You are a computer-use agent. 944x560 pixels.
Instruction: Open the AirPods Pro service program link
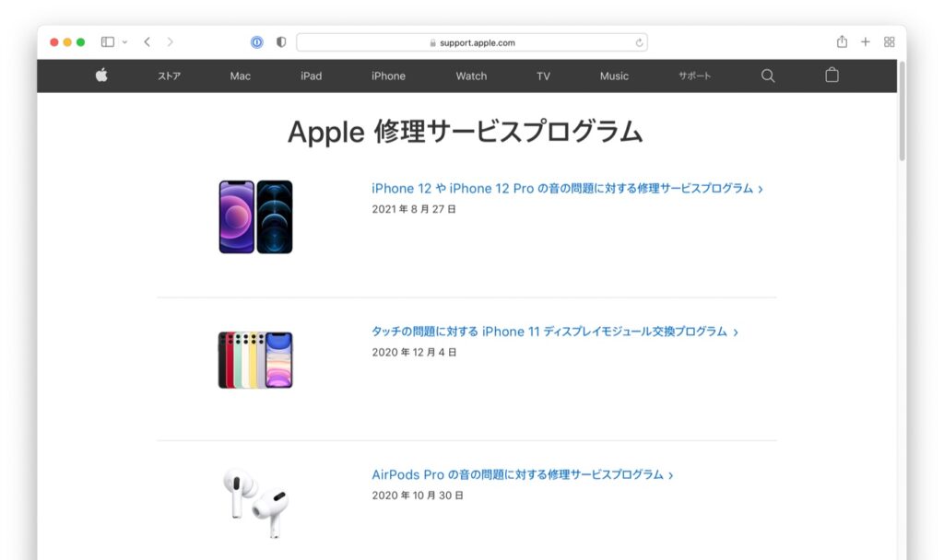tap(522, 475)
